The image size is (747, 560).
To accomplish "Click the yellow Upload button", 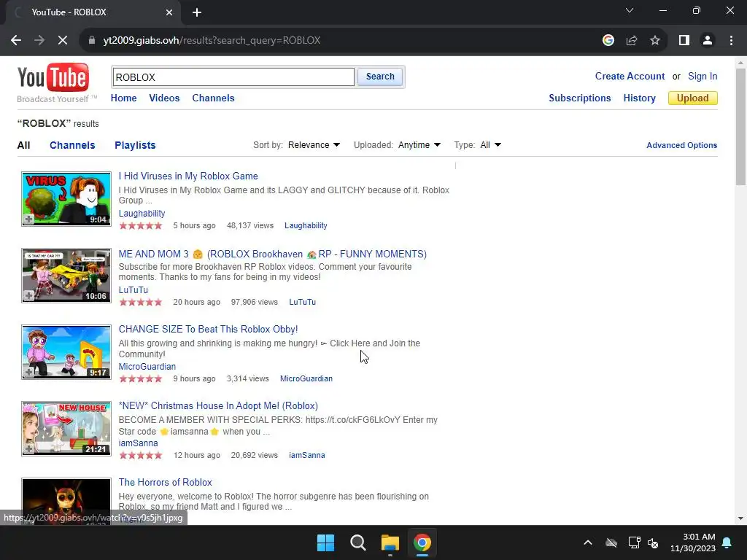I will point(693,98).
